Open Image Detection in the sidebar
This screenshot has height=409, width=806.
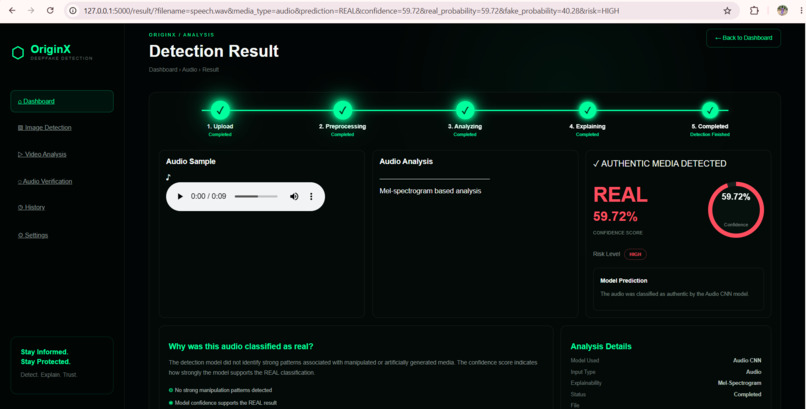[x=45, y=127]
